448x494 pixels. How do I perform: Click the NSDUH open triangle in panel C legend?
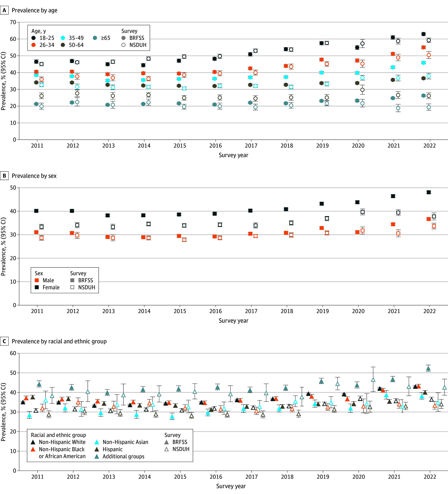(x=167, y=449)
